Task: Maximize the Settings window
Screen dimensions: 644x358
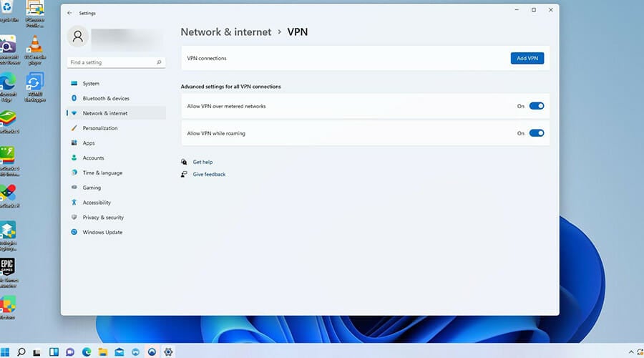Action: pyautogui.click(x=534, y=10)
